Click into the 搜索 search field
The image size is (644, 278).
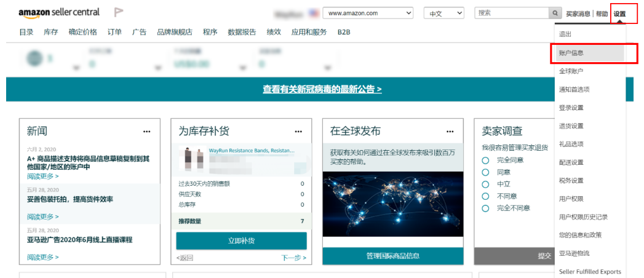[511, 13]
